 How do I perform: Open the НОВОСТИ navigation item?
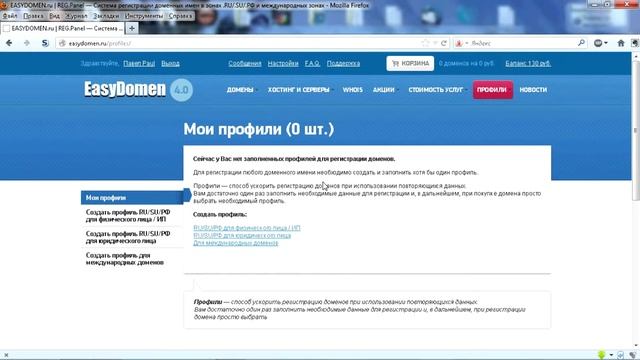tap(533, 90)
